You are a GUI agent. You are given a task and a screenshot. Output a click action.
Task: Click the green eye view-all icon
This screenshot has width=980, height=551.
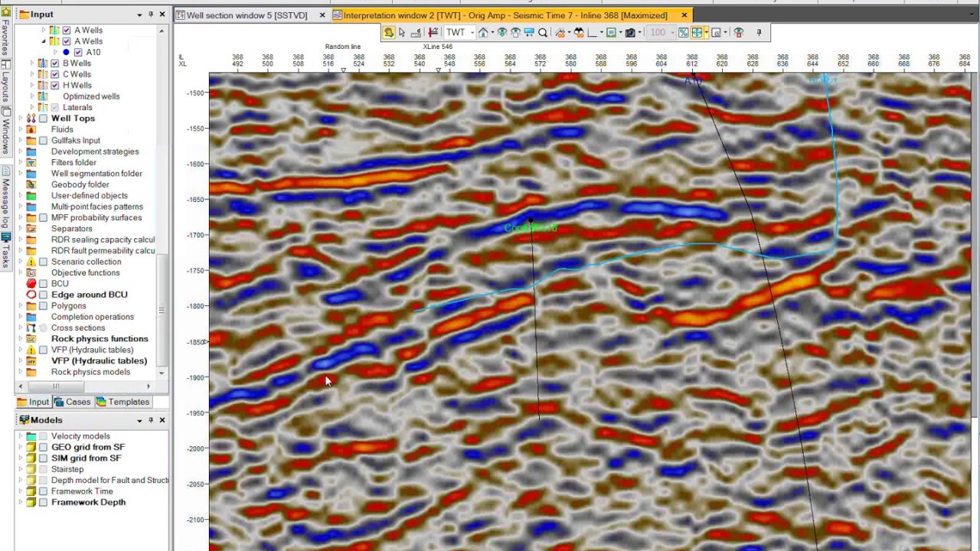pyautogui.click(x=502, y=32)
